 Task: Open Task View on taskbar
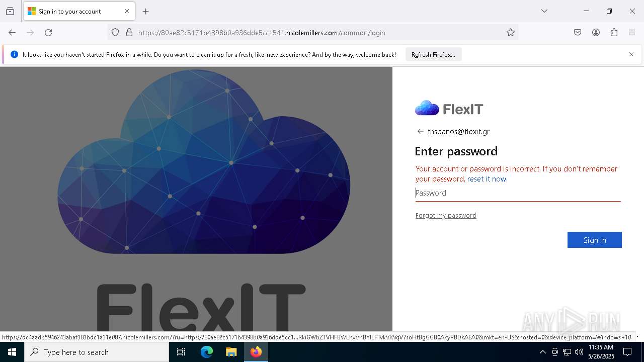pos(181,352)
